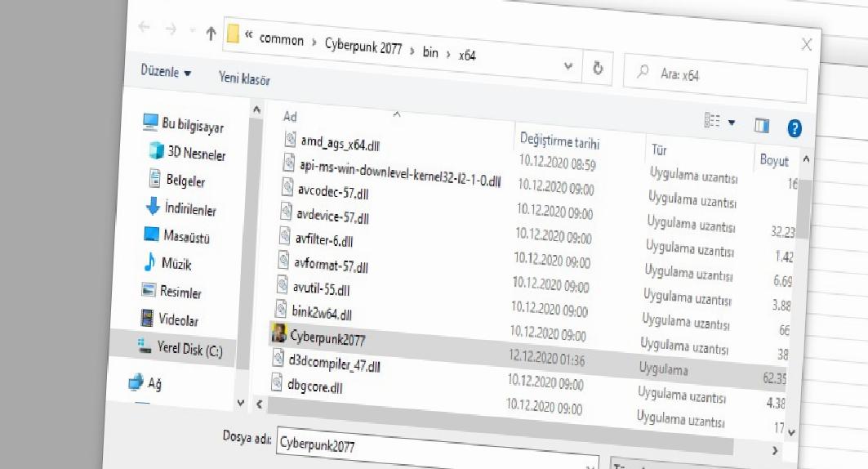Select Yerel Disk (C:) in sidebar
The height and width of the screenshot is (469, 868).
pos(189,350)
